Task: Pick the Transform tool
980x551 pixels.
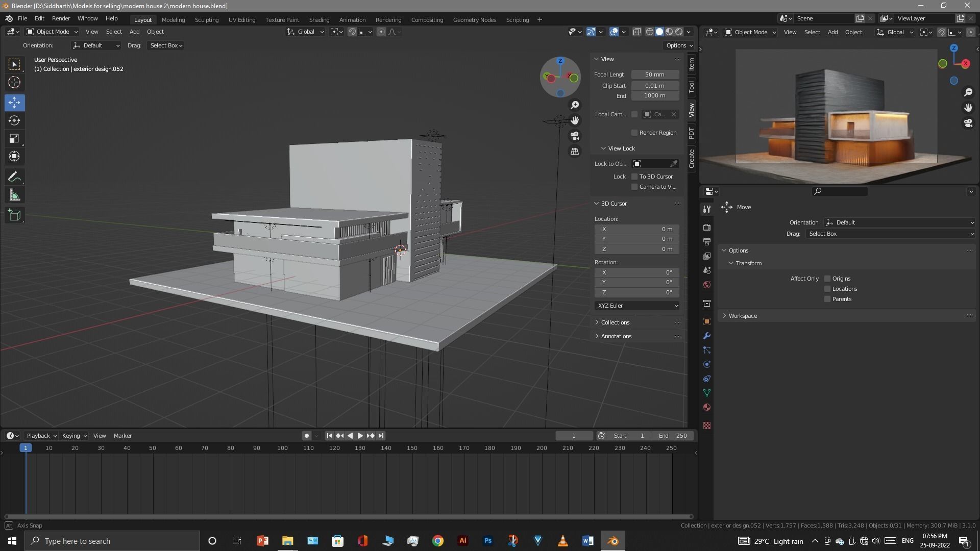Action: 14,156
